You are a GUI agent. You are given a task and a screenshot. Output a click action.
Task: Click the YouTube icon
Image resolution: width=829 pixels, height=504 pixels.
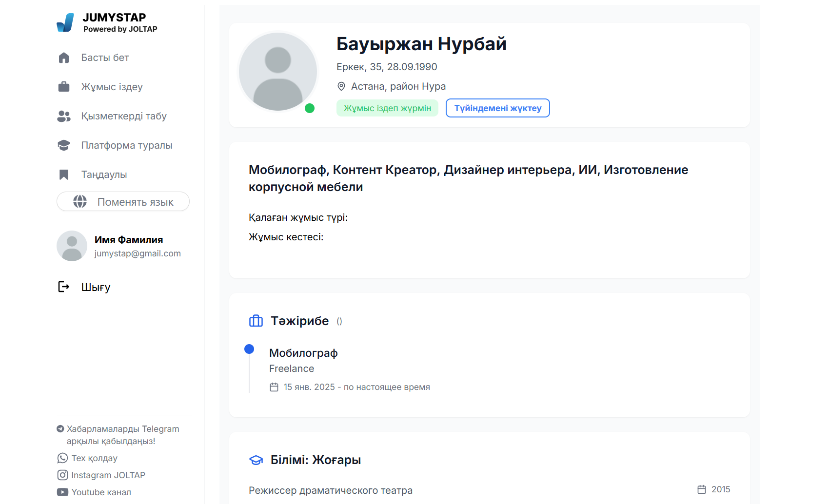click(62, 492)
